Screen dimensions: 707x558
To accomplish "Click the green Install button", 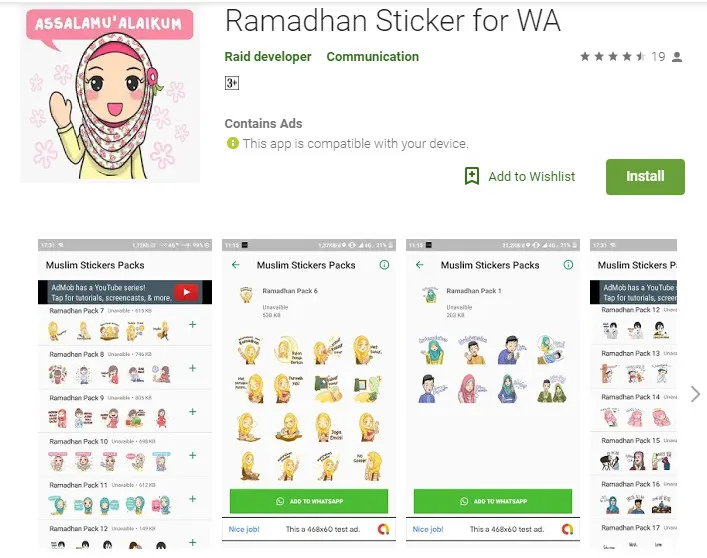I will [645, 177].
